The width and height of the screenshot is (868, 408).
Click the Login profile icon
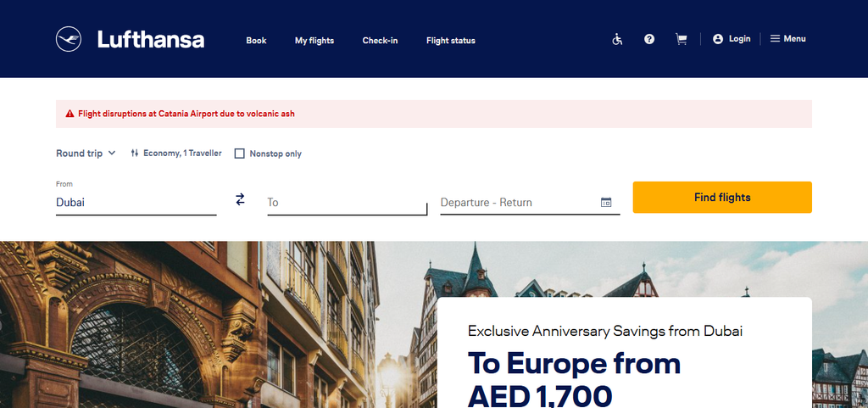(718, 39)
